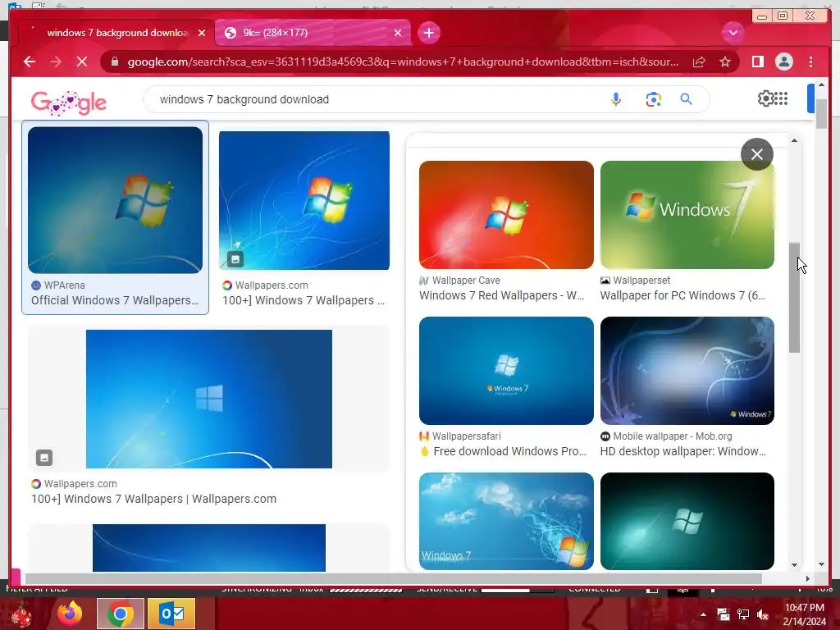Click the preview panel scrollbar thumb
This screenshot has width=840, height=630.
(794, 297)
